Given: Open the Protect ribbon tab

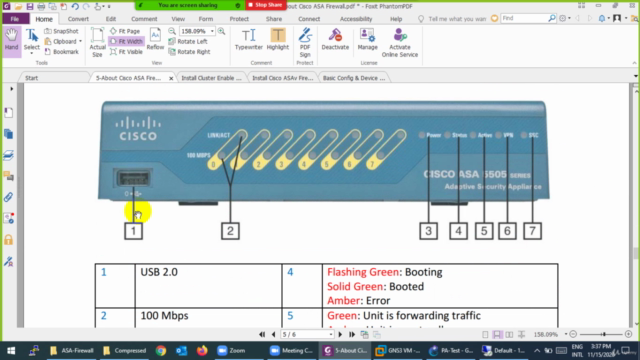Looking at the screenshot, I should pyautogui.click(x=239, y=19).
